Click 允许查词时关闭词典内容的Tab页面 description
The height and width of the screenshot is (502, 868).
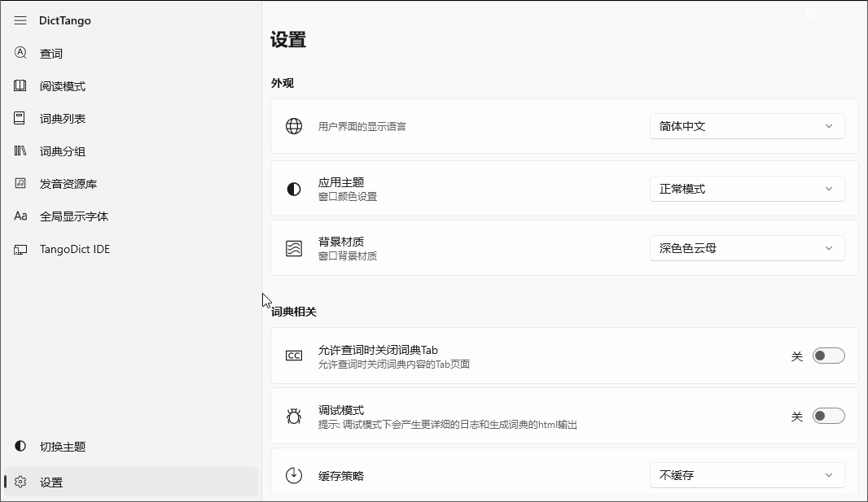[x=394, y=364]
